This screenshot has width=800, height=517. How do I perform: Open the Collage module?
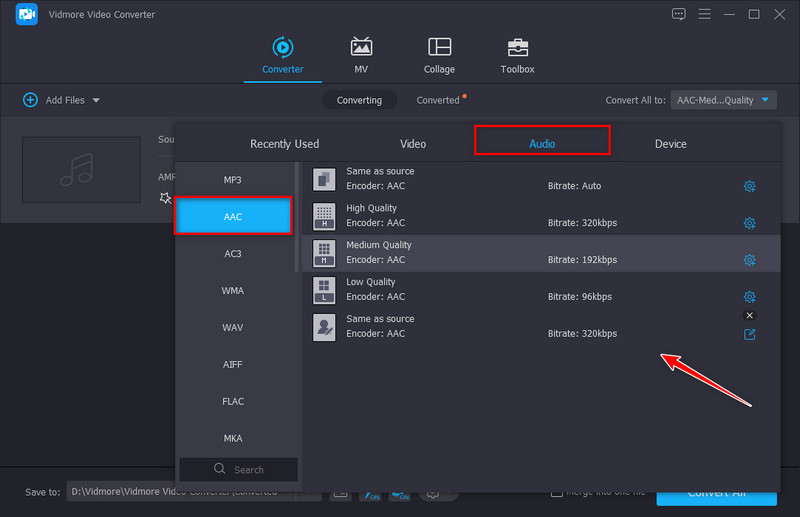tap(439, 55)
